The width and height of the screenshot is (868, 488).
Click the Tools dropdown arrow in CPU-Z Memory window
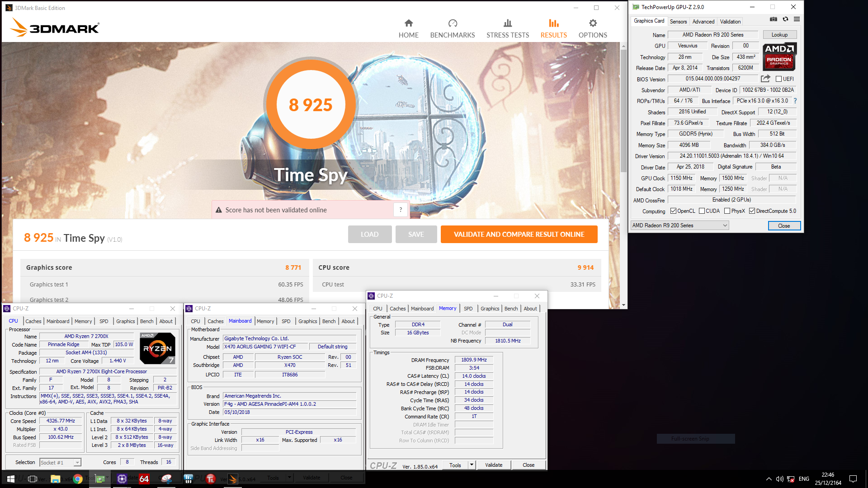[472, 465]
